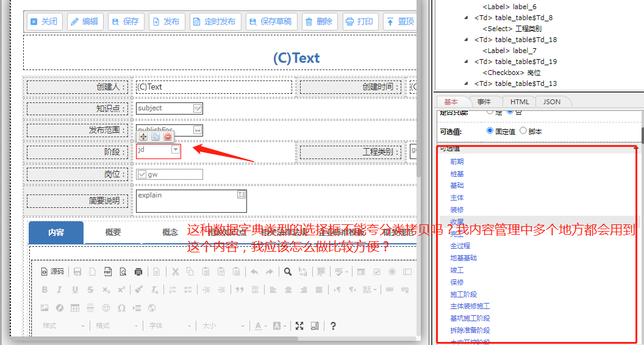
Task: Select the 前期 option value
Action: point(457,162)
